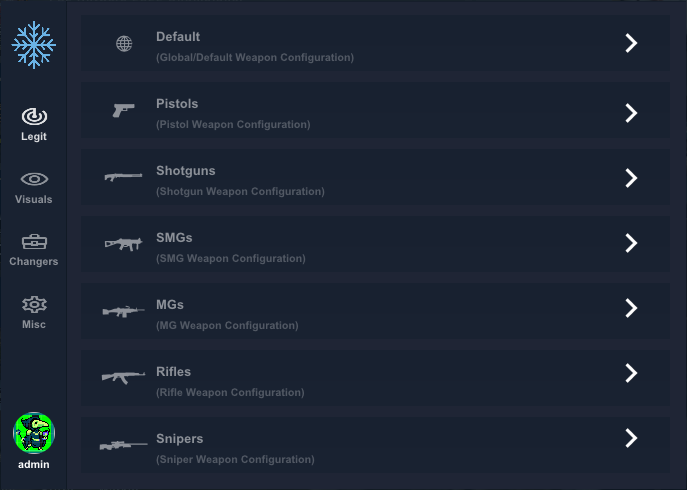This screenshot has width=687, height=490.
Task: Select the globe icon for Default
Action: click(124, 43)
